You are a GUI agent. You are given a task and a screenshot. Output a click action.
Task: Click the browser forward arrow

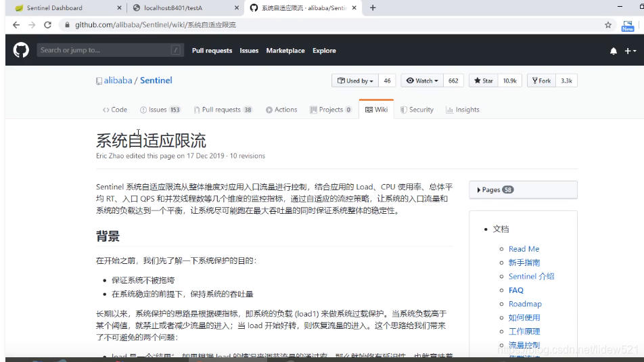pyautogui.click(x=32, y=25)
